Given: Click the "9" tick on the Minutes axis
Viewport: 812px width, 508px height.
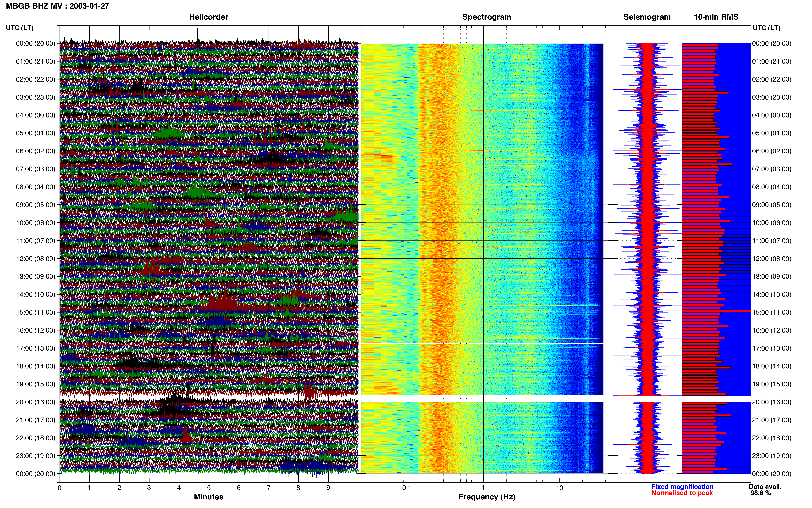Looking at the screenshot, I should [328, 487].
